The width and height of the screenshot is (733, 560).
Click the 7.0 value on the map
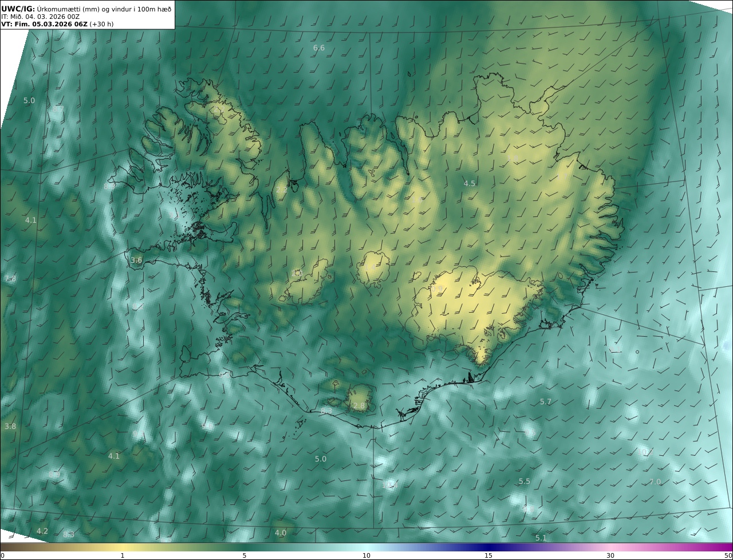tap(655, 482)
